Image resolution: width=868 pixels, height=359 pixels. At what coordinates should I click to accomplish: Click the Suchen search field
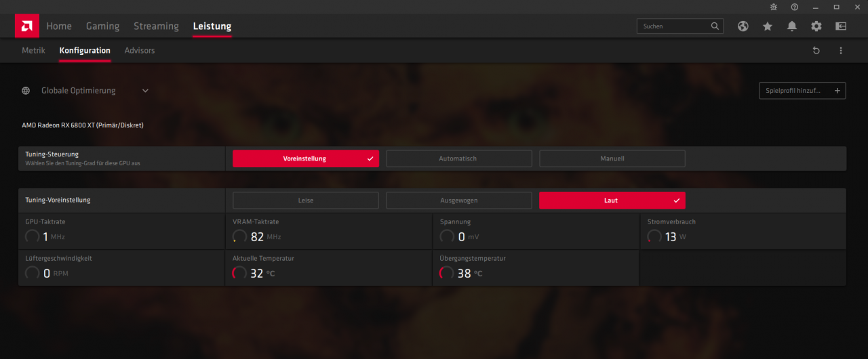(x=680, y=26)
